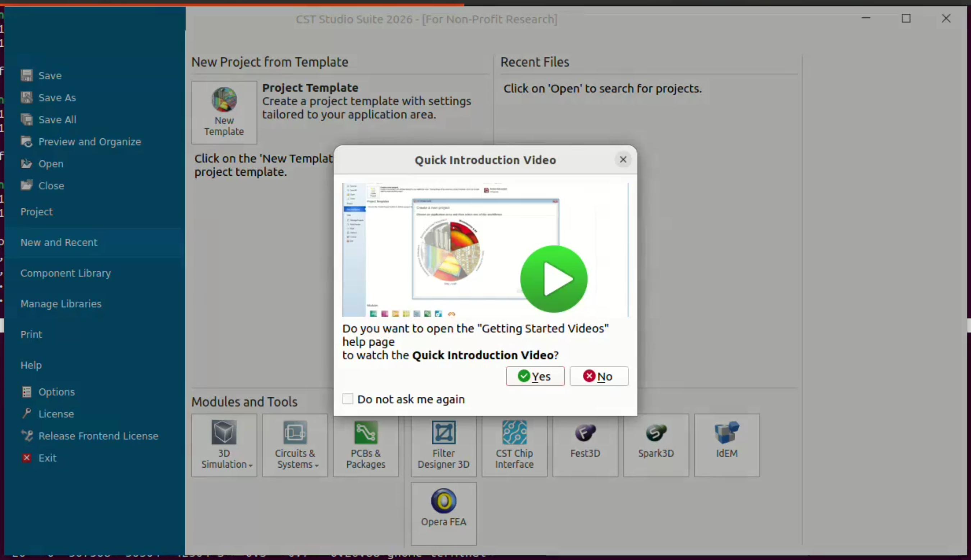Screen dimensions: 971x560
Task: Launch the Spark3D module
Action: (656, 445)
